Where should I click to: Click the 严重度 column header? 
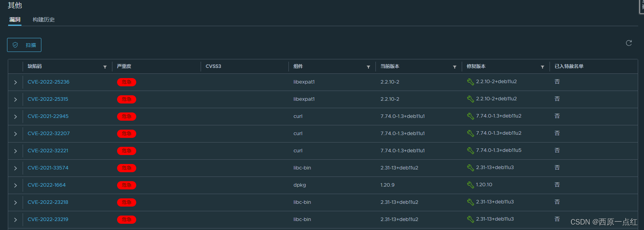124,66
